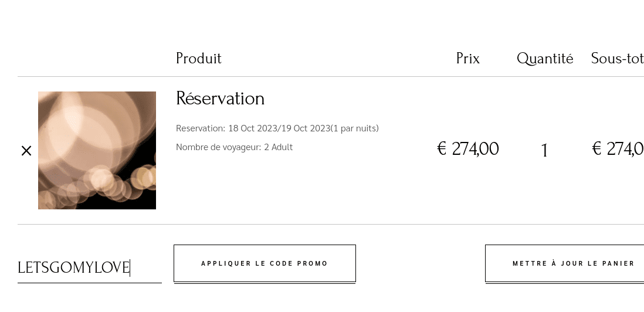Click the Produit column header
Image resolution: width=644 pixels, height=312 pixels.
(198, 59)
